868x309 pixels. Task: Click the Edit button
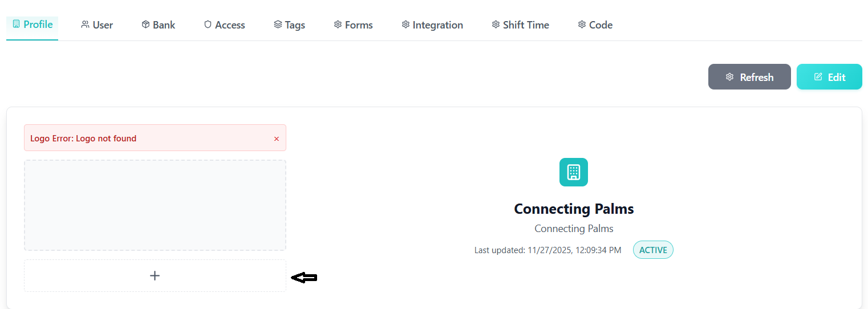click(829, 77)
